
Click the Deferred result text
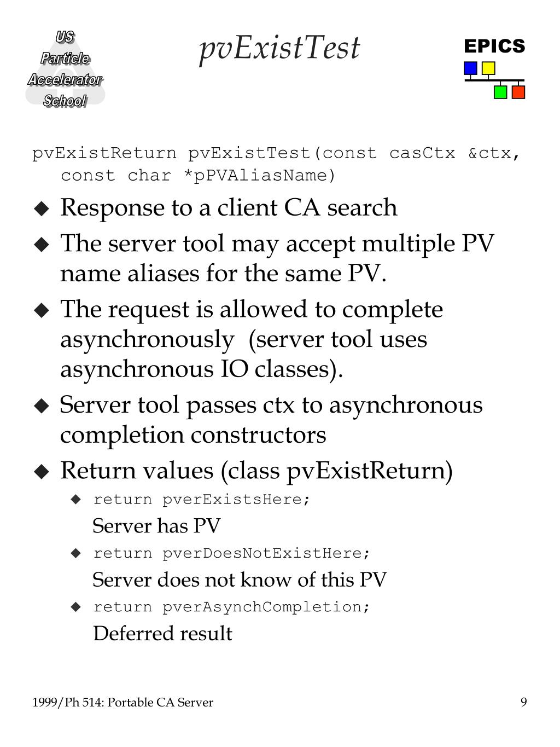click(162, 633)
